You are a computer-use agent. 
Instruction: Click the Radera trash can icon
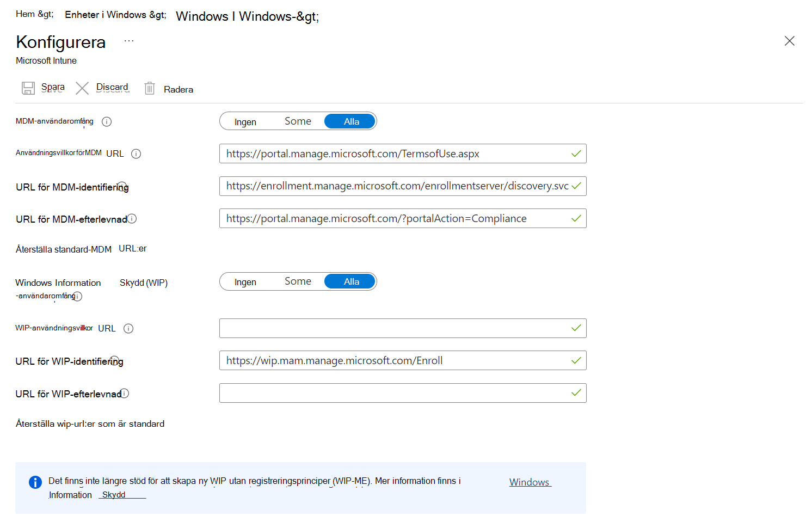point(150,88)
